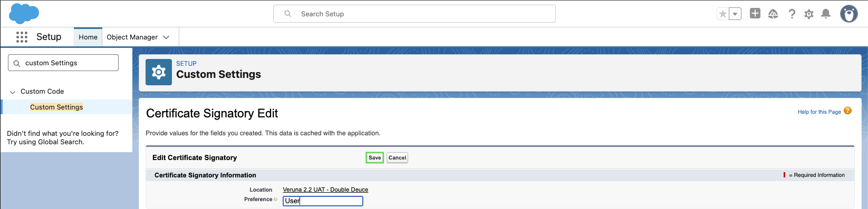Open the Object Manager tab chevron menu
868x209 pixels.
click(166, 37)
